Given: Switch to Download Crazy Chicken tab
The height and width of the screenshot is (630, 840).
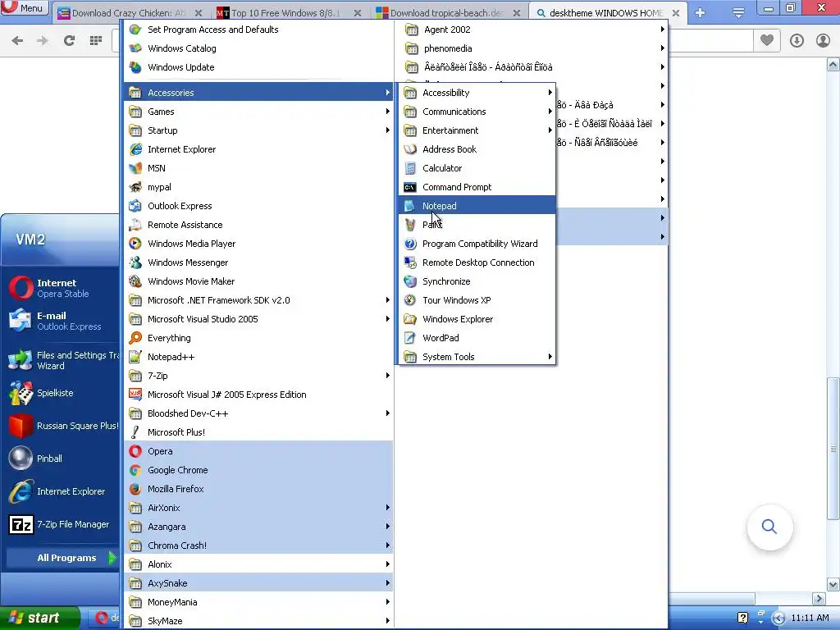Looking at the screenshot, I should (129, 12).
